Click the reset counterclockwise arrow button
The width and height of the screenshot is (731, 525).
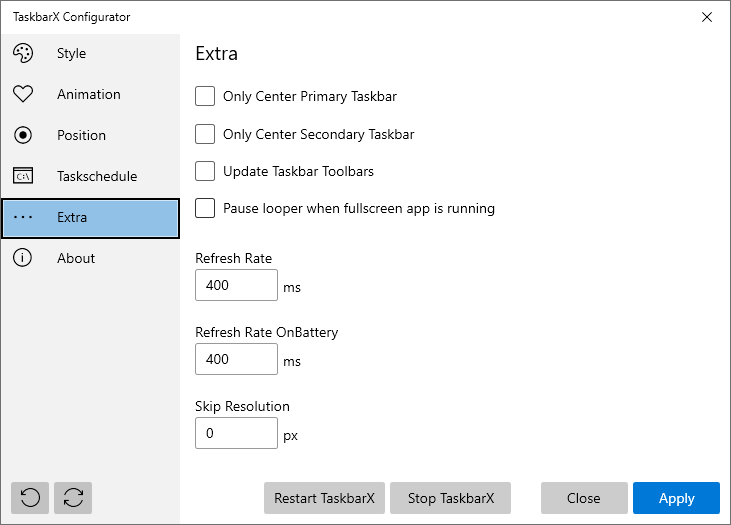coord(30,498)
